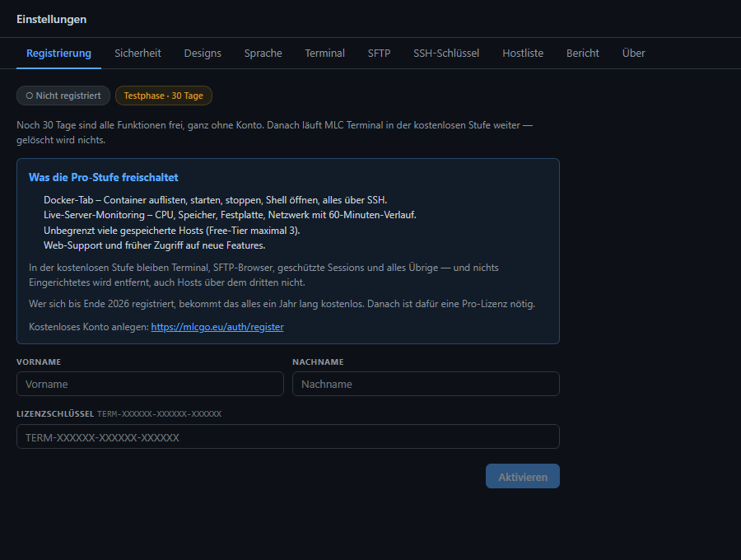Focus the Vorname input field
The height and width of the screenshot is (560, 741).
pyautogui.click(x=151, y=384)
